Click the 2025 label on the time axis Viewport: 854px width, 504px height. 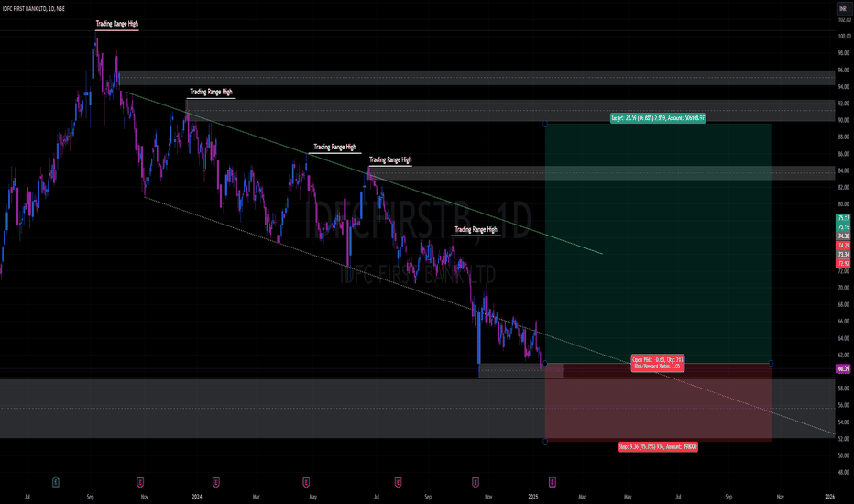(533, 497)
